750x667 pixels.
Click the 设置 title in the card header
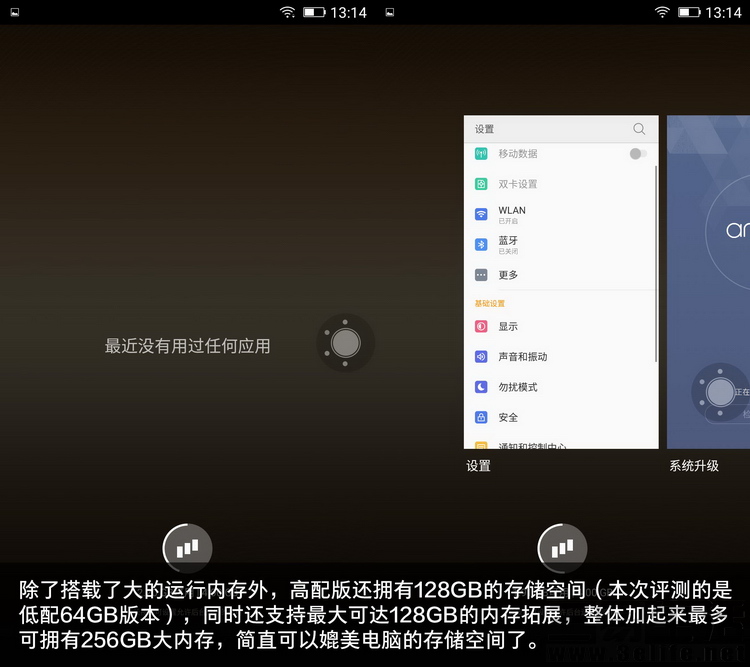click(484, 129)
